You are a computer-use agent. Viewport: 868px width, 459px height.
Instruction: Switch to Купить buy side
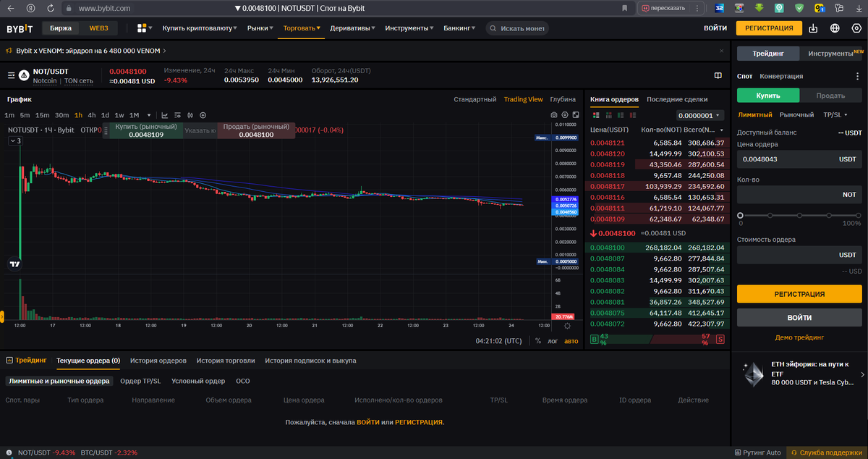(x=768, y=96)
